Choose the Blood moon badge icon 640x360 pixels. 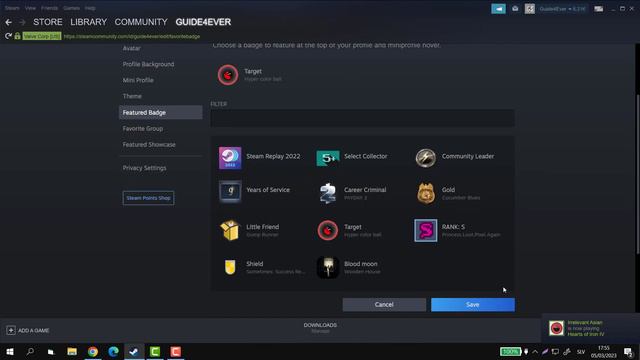click(x=328, y=267)
